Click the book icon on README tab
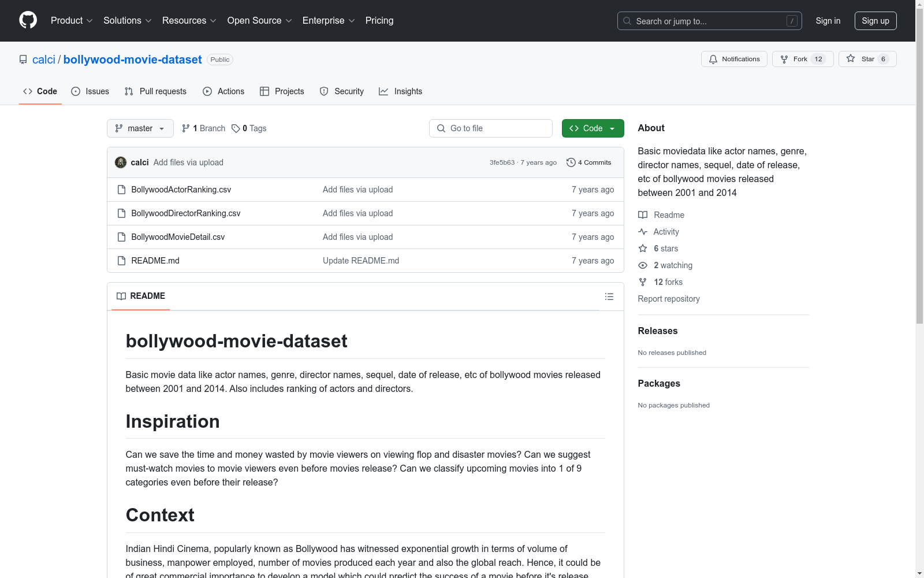 point(121,296)
